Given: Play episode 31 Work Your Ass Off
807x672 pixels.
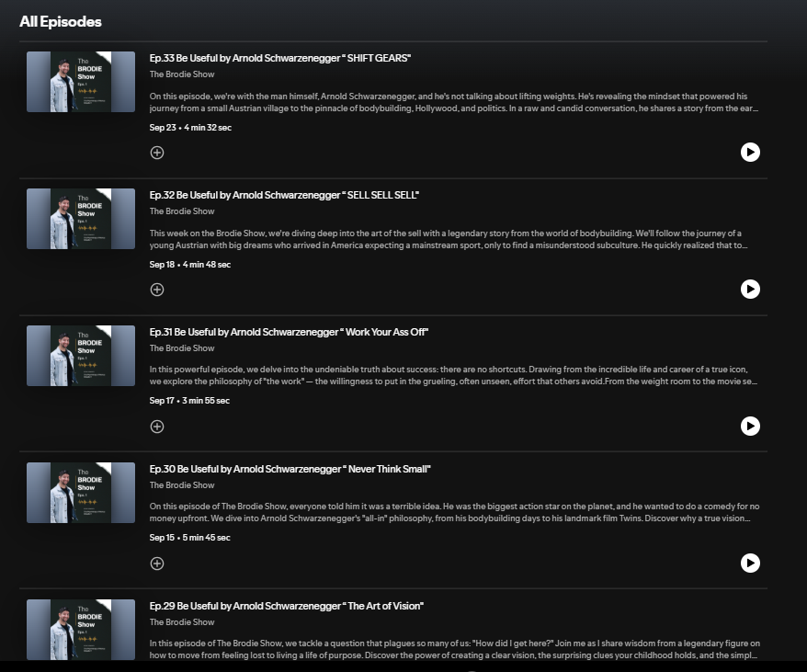Looking at the screenshot, I should pos(750,427).
